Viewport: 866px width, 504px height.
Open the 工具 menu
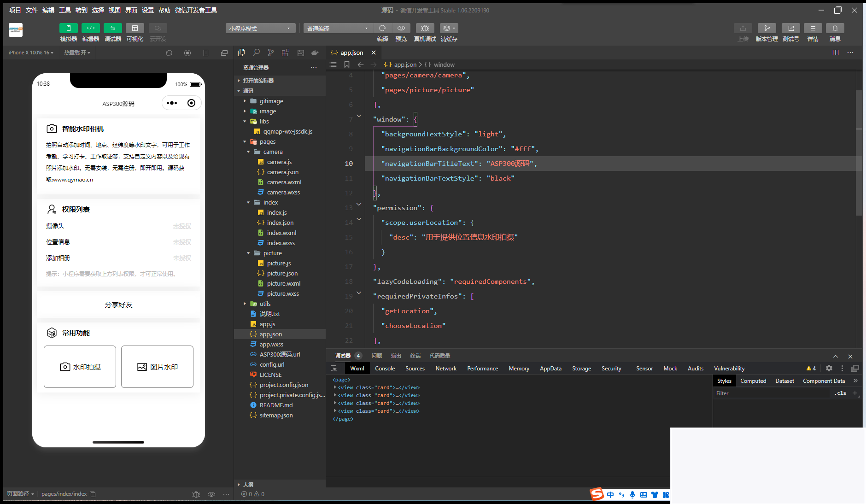[x=65, y=10]
